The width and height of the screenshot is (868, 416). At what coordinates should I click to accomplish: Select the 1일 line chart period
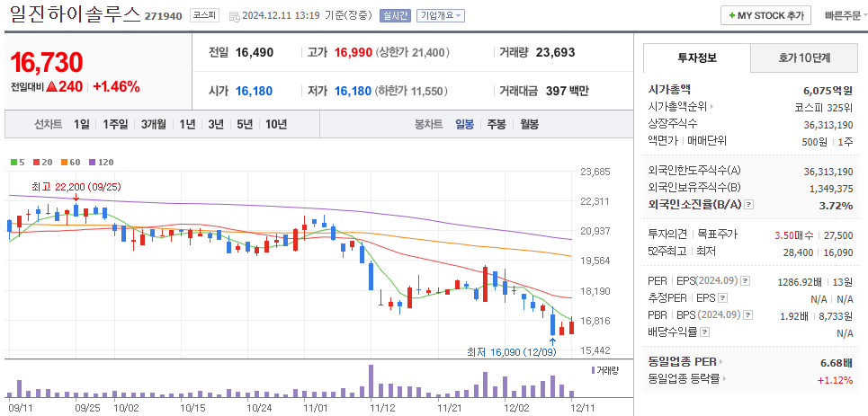[81, 125]
